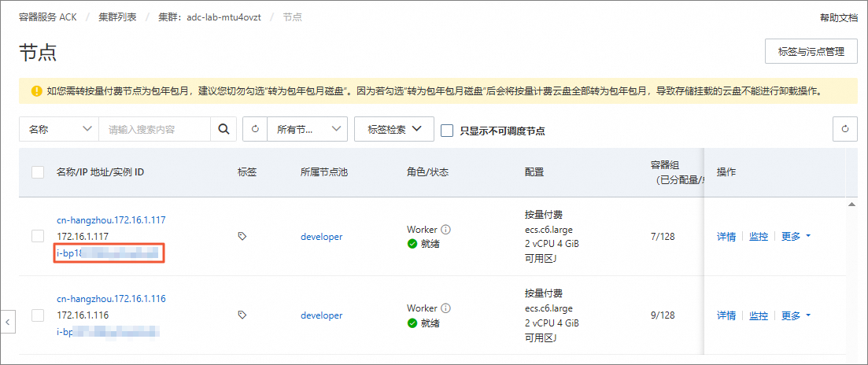
Task: Click 监控 for node 172.16.1.116
Action: coord(759,315)
